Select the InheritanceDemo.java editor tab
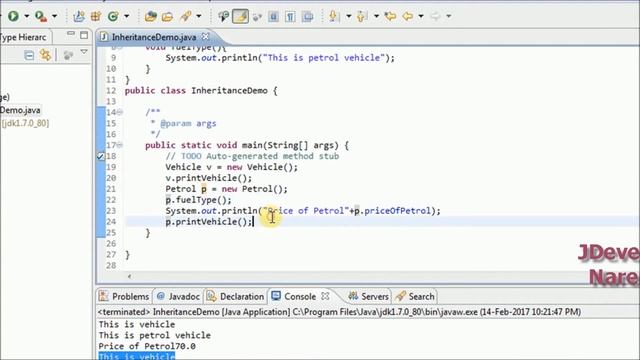640x360 pixels. point(153,37)
